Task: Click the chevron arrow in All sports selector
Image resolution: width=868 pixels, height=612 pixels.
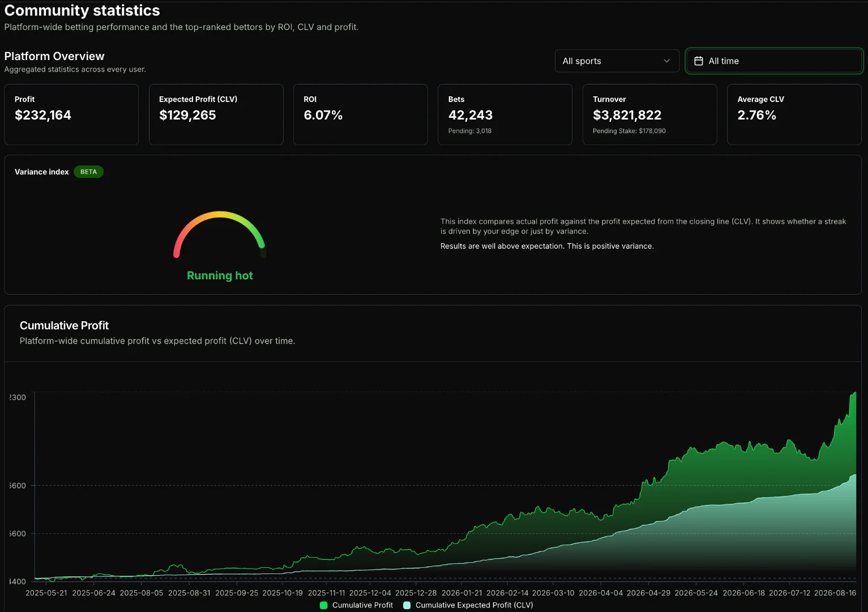Action: pos(666,61)
